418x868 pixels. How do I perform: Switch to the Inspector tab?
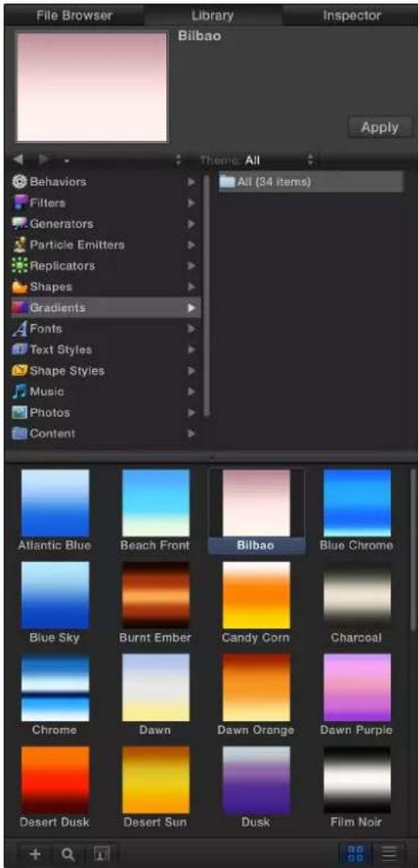352,15
